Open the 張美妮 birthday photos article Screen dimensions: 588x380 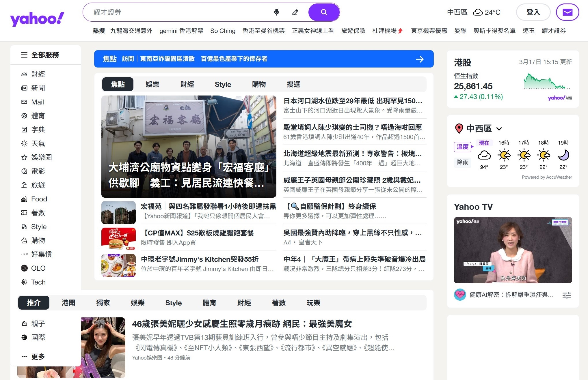tap(242, 324)
